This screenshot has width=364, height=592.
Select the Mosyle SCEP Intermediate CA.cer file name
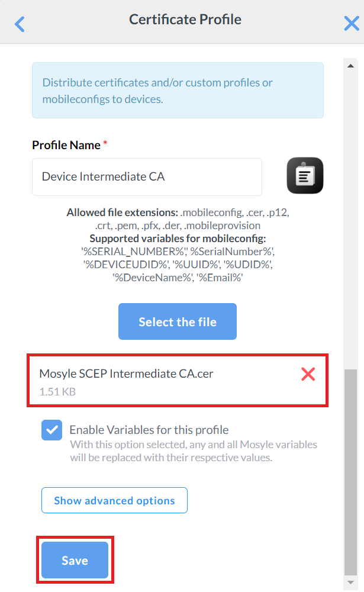[x=126, y=374]
